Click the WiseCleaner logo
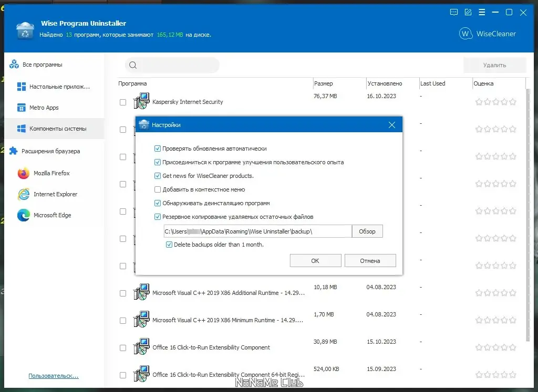Viewport: 538px width, 392px height. point(487,34)
